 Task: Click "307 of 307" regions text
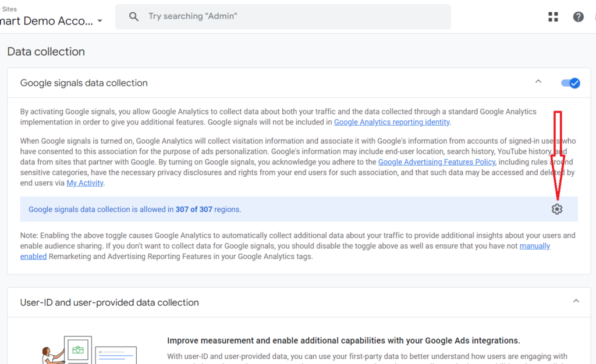[x=194, y=209]
